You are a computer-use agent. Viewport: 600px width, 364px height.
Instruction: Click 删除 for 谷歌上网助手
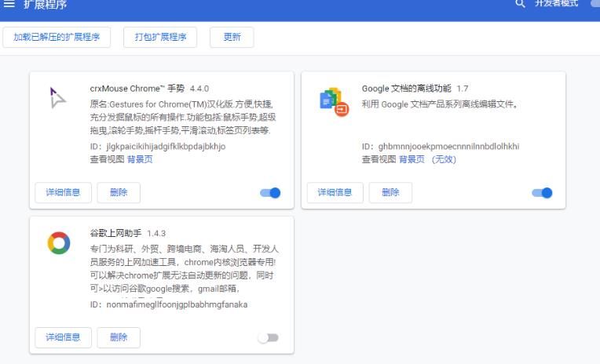119,337
